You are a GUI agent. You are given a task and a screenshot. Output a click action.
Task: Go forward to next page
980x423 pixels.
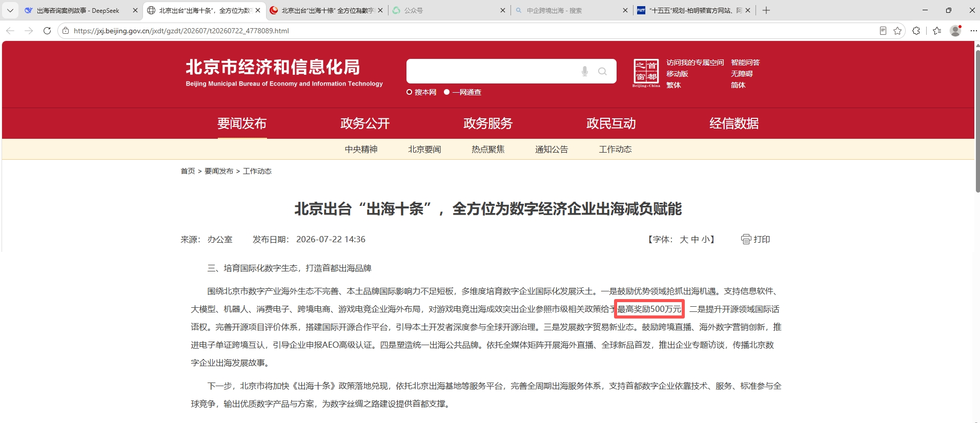tap(29, 31)
